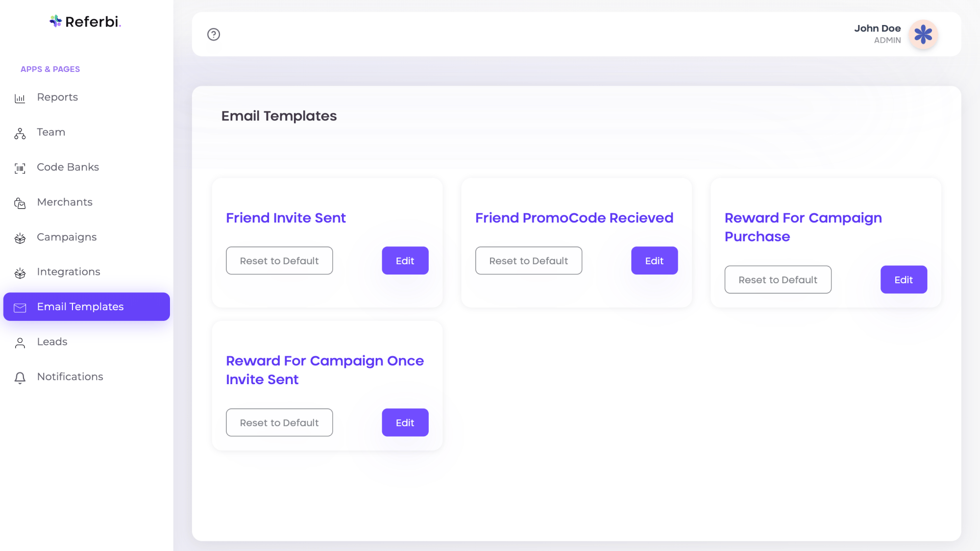Go to Integrations in the sidebar
This screenshot has height=551, width=980.
click(x=68, y=272)
